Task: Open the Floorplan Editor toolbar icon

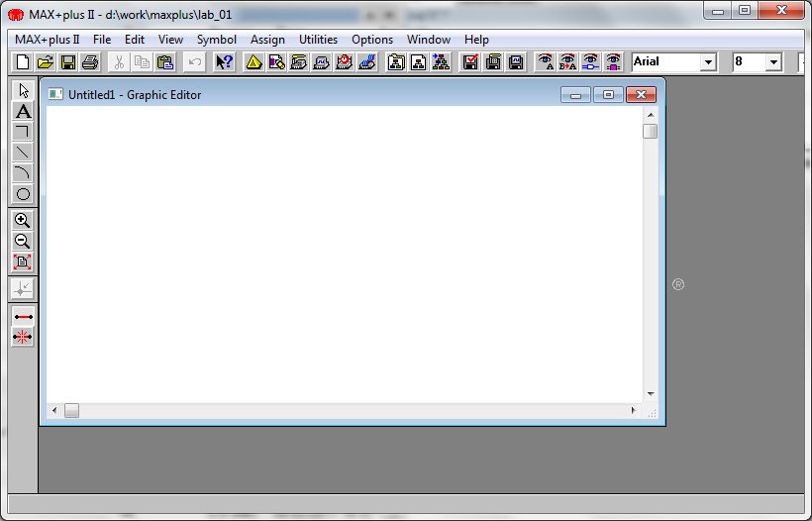Action: tap(276, 62)
